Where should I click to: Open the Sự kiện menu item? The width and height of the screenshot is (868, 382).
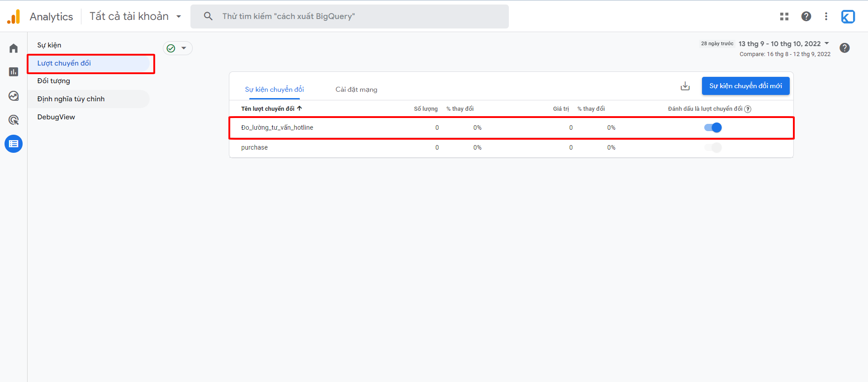(x=49, y=45)
